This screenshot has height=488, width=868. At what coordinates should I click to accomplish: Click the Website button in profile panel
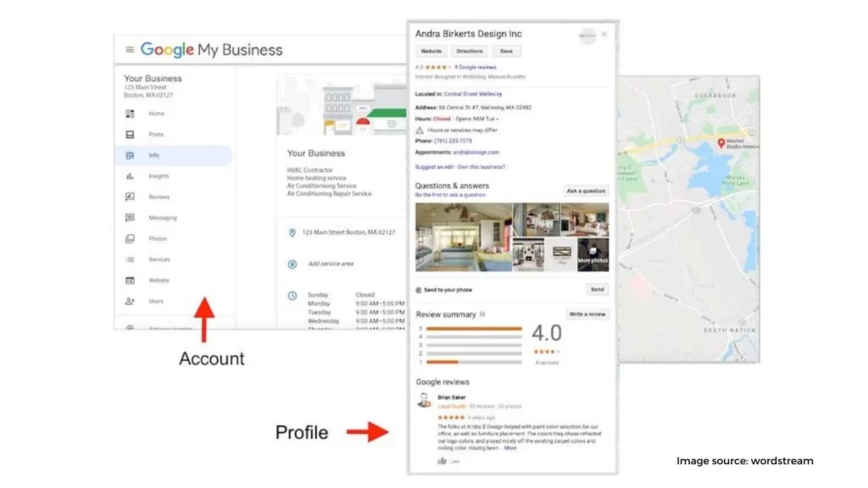point(431,51)
